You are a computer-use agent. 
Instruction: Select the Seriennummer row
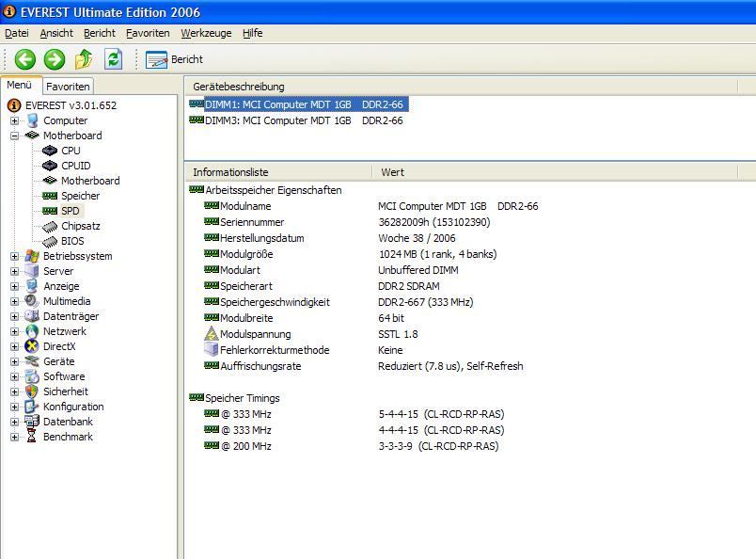pos(347,222)
